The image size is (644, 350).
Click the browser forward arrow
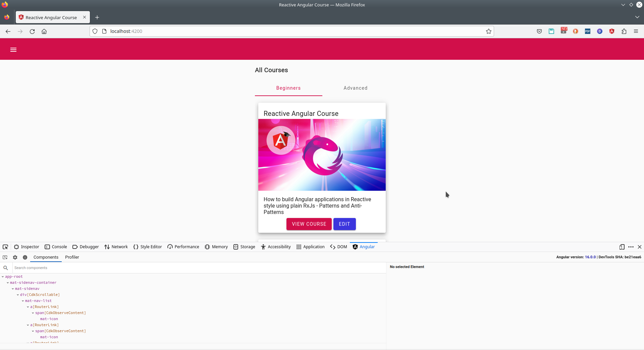(20, 31)
